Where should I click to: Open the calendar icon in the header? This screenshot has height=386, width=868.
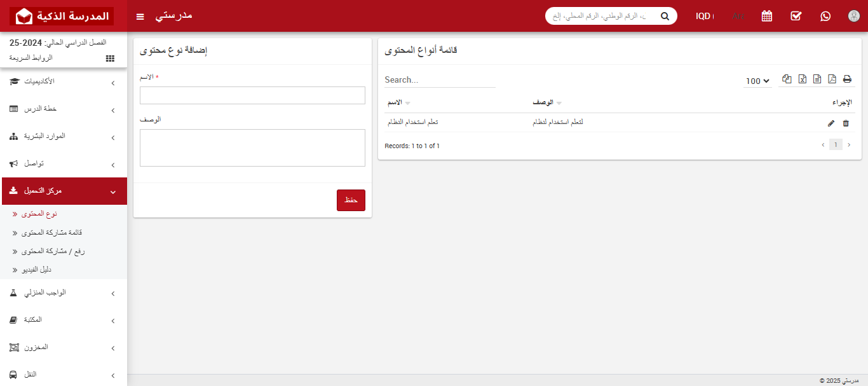[766, 16]
